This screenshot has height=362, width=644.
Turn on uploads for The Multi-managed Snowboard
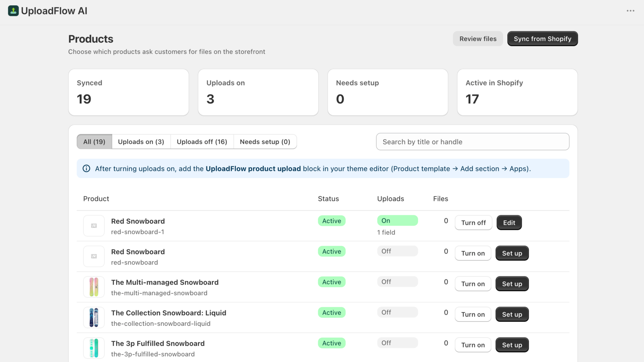point(473,284)
